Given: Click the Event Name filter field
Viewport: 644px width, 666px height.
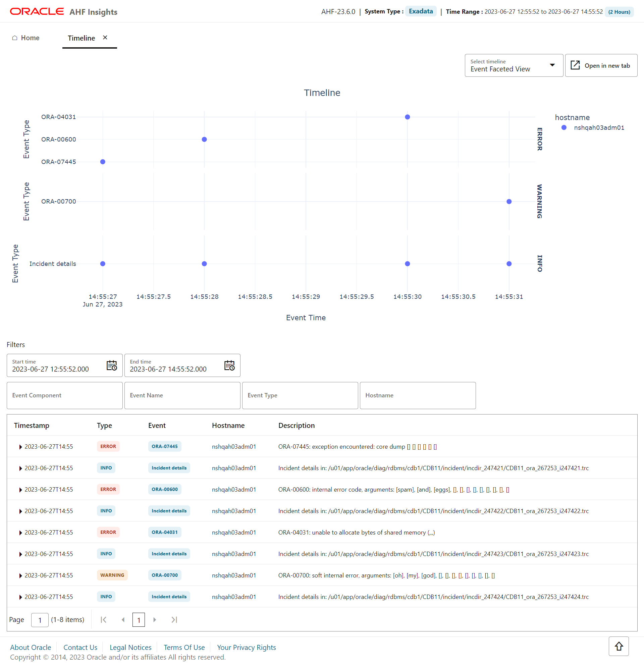Looking at the screenshot, I should point(182,395).
